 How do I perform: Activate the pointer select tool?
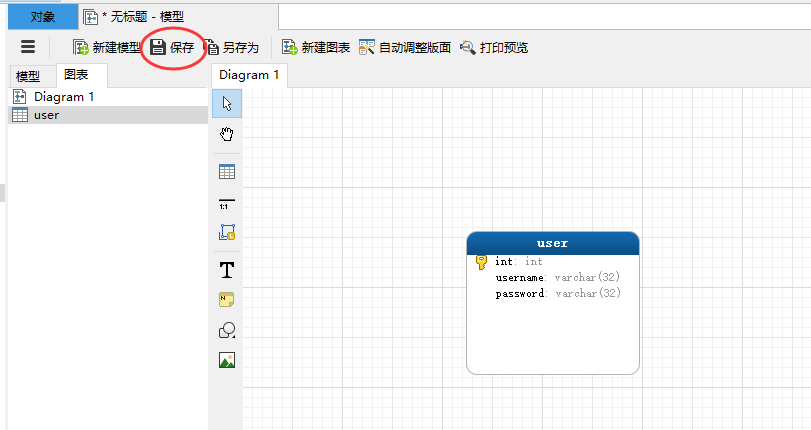tap(227, 103)
